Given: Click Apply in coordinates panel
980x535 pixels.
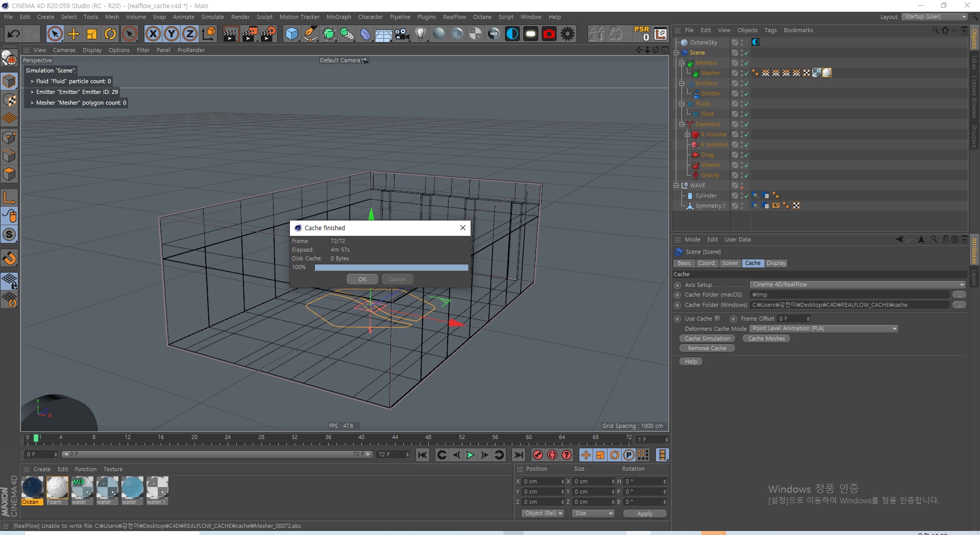Looking at the screenshot, I should (x=645, y=514).
